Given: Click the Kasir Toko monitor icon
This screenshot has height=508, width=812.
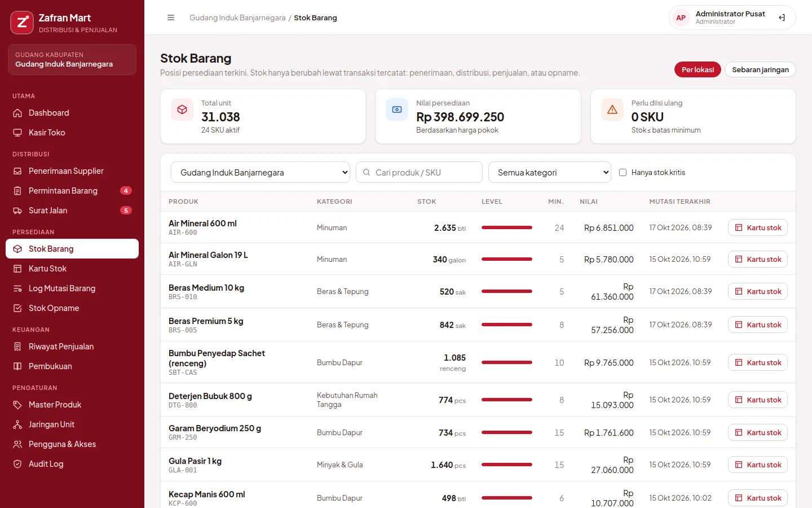Looking at the screenshot, I should [17, 133].
